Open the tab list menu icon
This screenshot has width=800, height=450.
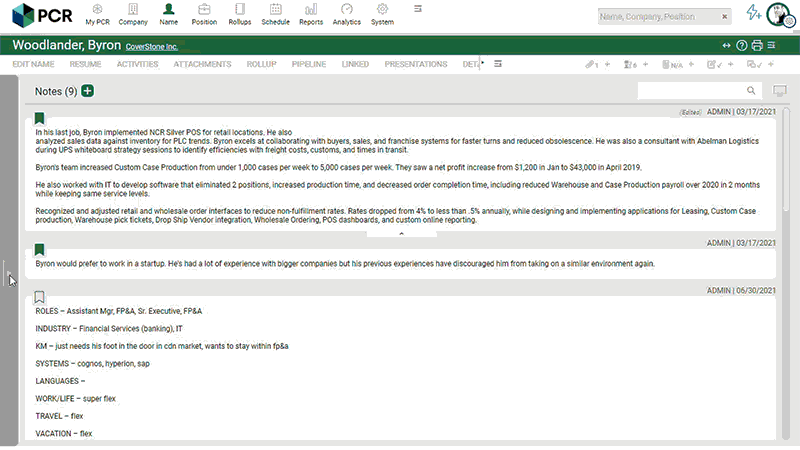[498, 64]
